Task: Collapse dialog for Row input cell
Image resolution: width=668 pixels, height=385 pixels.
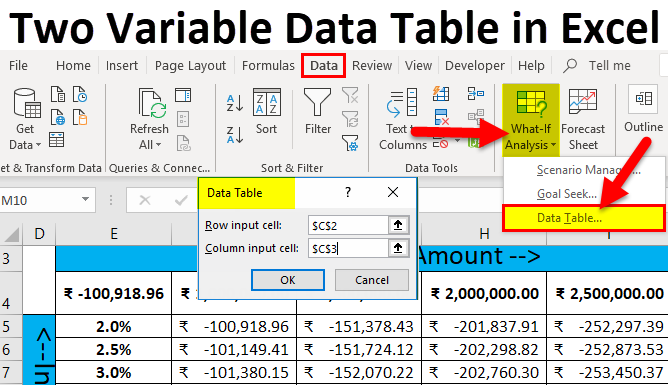Action: click(x=398, y=225)
